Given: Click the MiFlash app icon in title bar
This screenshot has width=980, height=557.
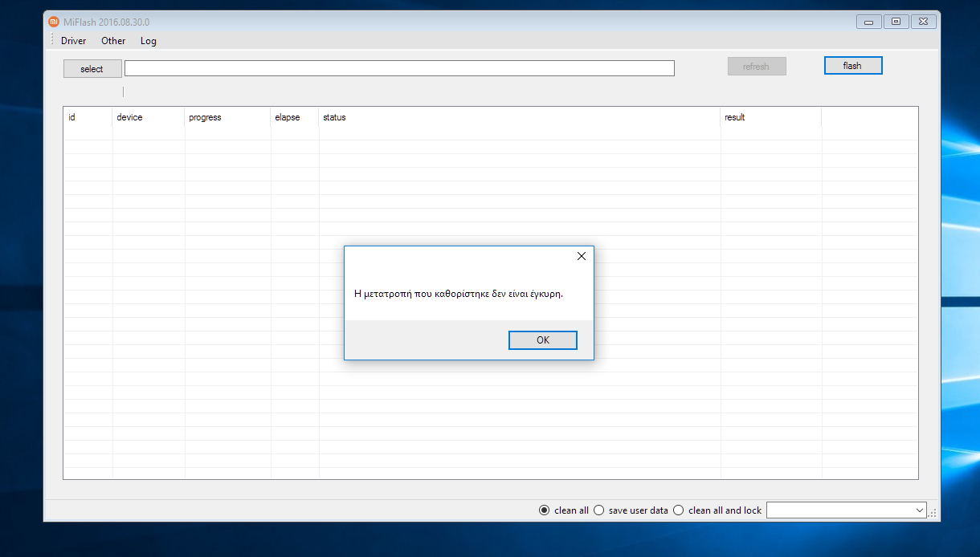Looking at the screenshot, I should tap(54, 22).
